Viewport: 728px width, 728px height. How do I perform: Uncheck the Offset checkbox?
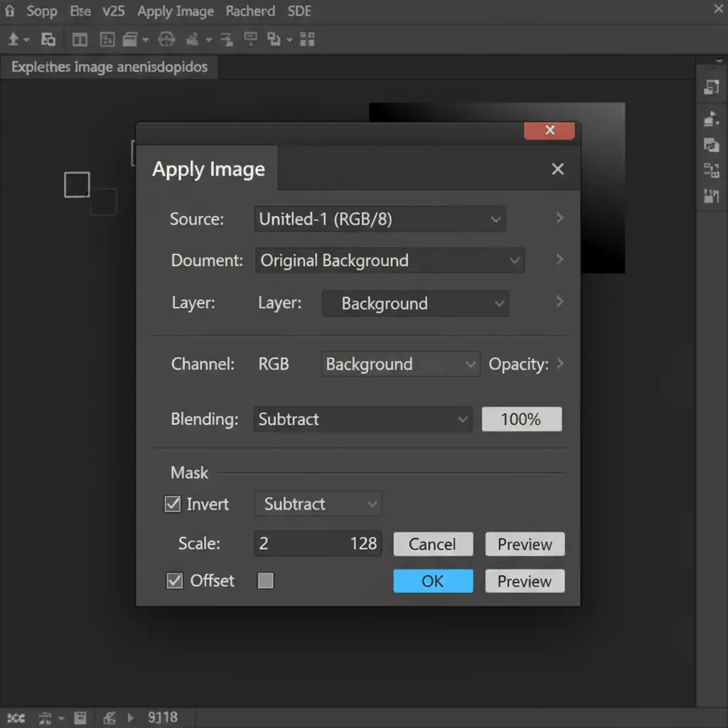174,581
